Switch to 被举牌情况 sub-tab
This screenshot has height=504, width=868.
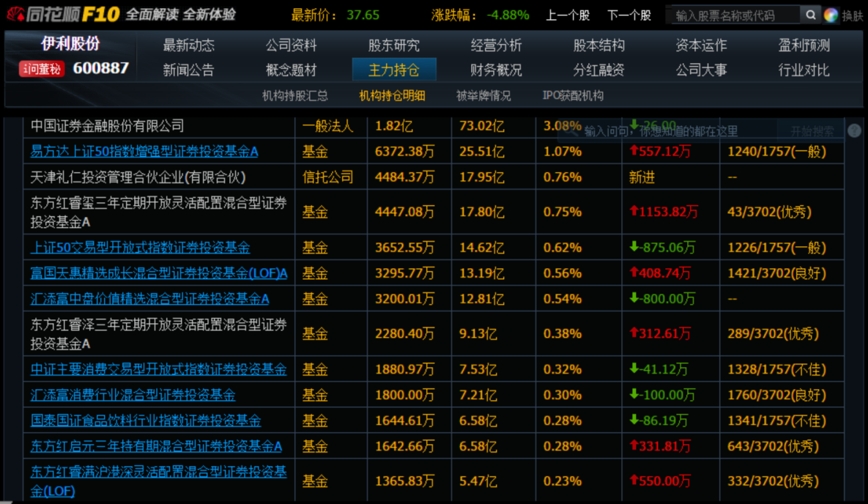tap(483, 96)
